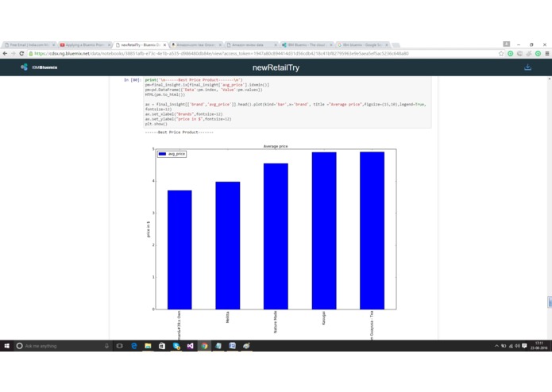Open Task View on the taskbar
The height and width of the screenshot is (392, 552).
(120, 346)
